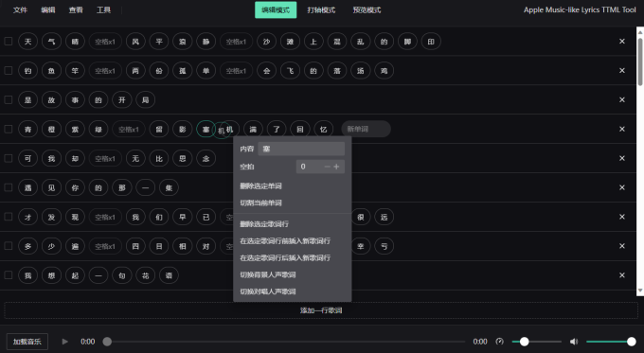Switch to the 打轴模式 tab
This screenshot has width=644, height=353.
coord(321,9)
